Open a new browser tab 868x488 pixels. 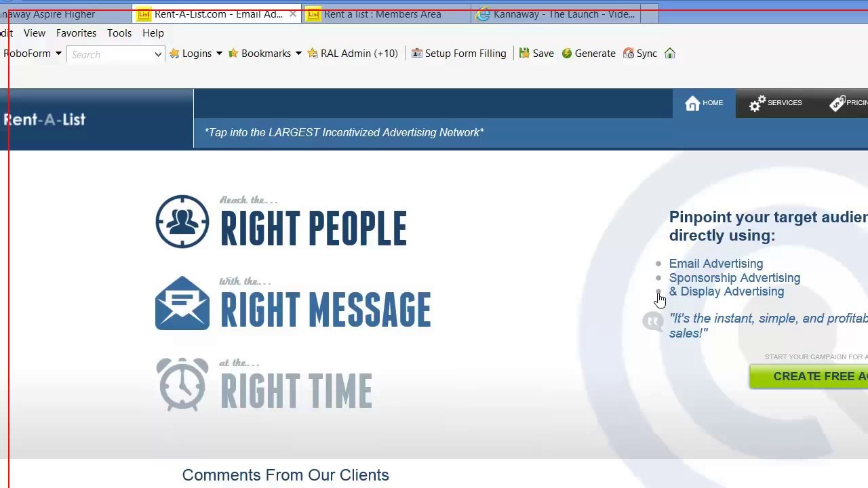click(x=650, y=14)
